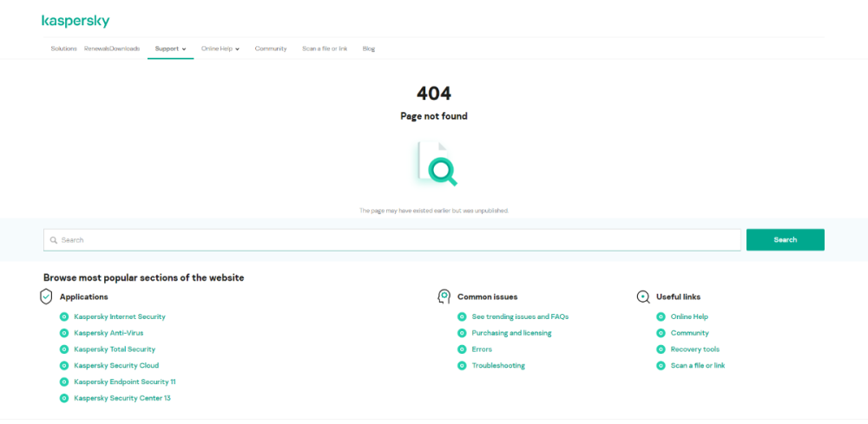Click the Page not found text
The width and height of the screenshot is (868, 424).
[x=434, y=116]
